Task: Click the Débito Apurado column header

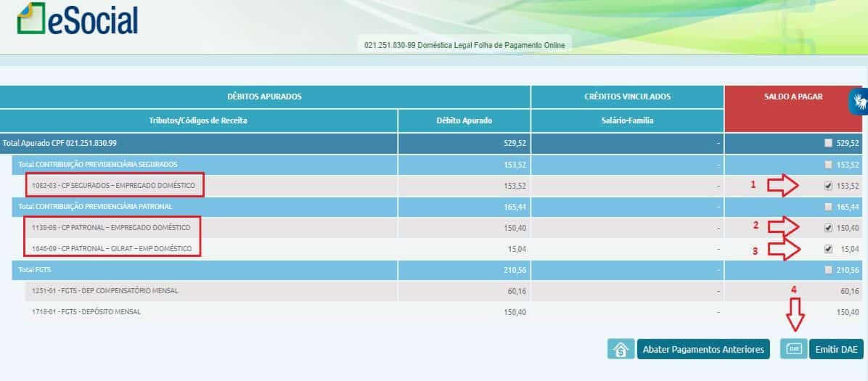Action: (464, 120)
